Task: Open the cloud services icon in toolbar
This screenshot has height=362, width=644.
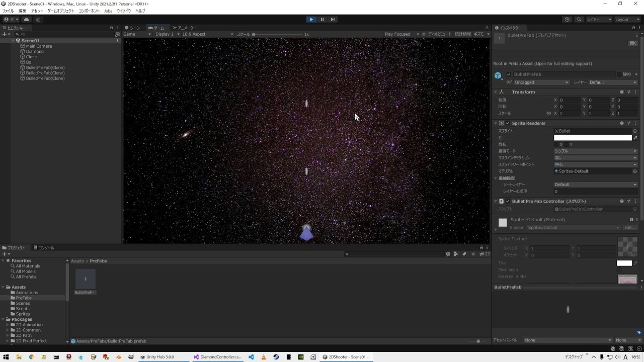Action: pos(27,20)
